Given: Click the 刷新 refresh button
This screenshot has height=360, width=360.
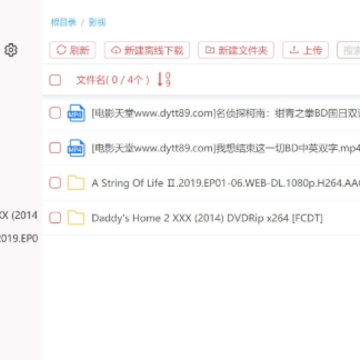Looking at the screenshot, I should [73, 50].
